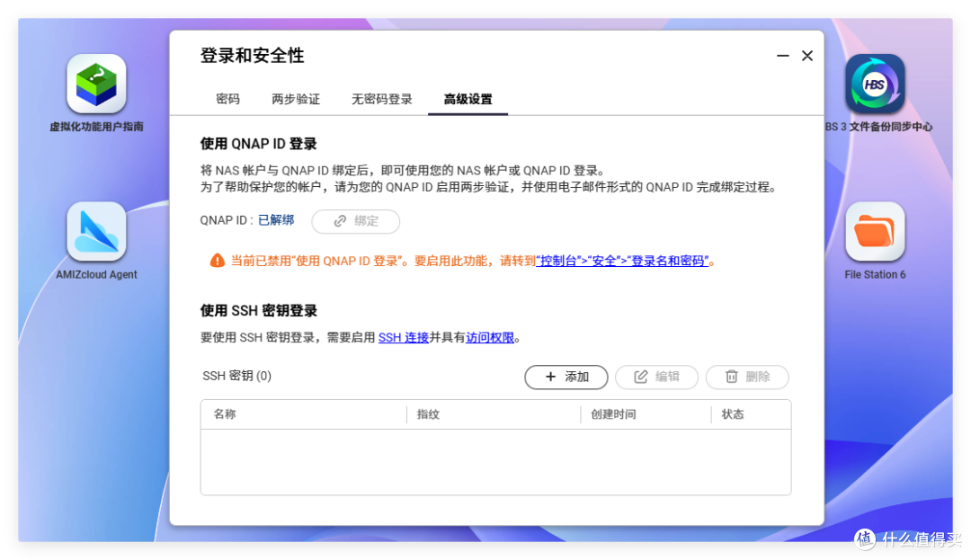Open the HBS 3 backup sync app
Image resolution: width=971 pixels, height=560 pixels.
click(x=875, y=84)
